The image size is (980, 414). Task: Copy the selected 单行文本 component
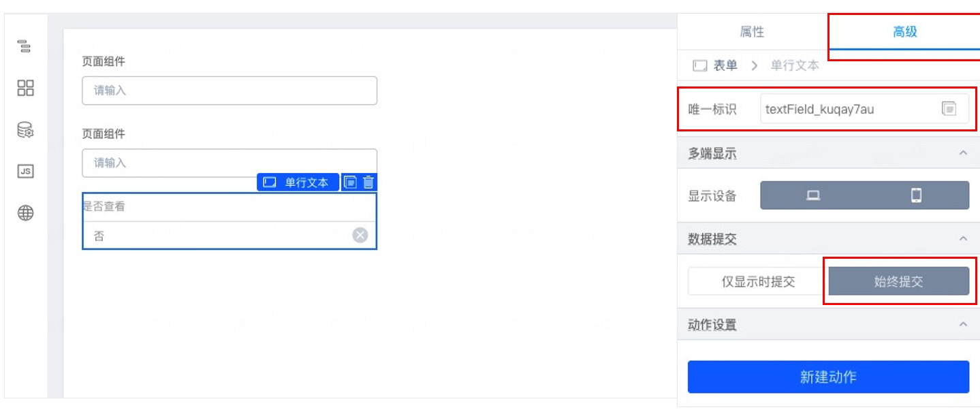(x=350, y=182)
